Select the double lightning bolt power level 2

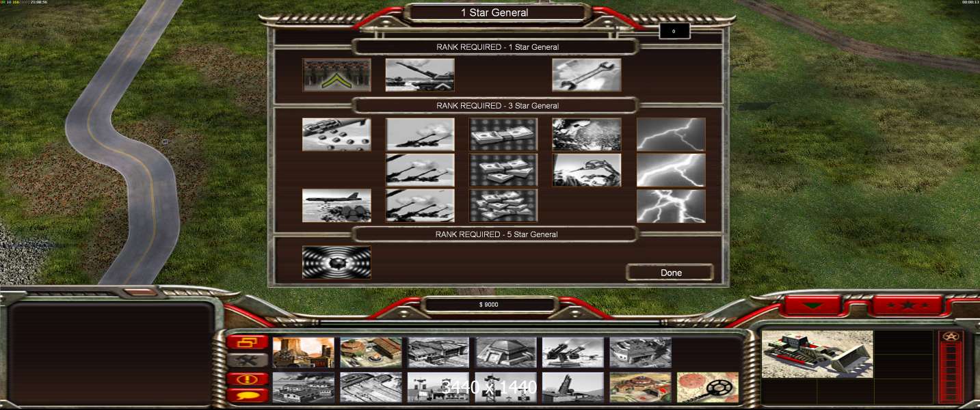[671, 170]
